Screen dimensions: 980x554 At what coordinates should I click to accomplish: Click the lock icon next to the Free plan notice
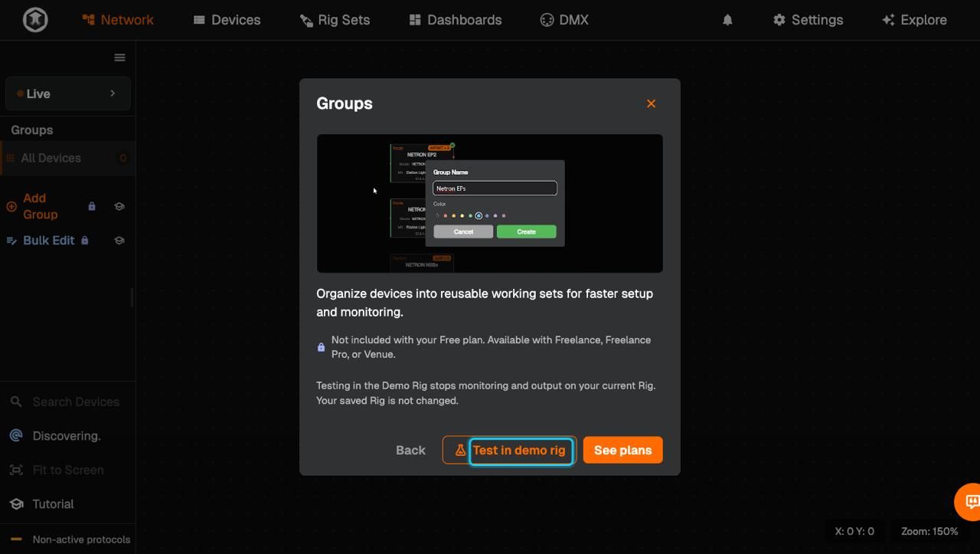coord(321,347)
